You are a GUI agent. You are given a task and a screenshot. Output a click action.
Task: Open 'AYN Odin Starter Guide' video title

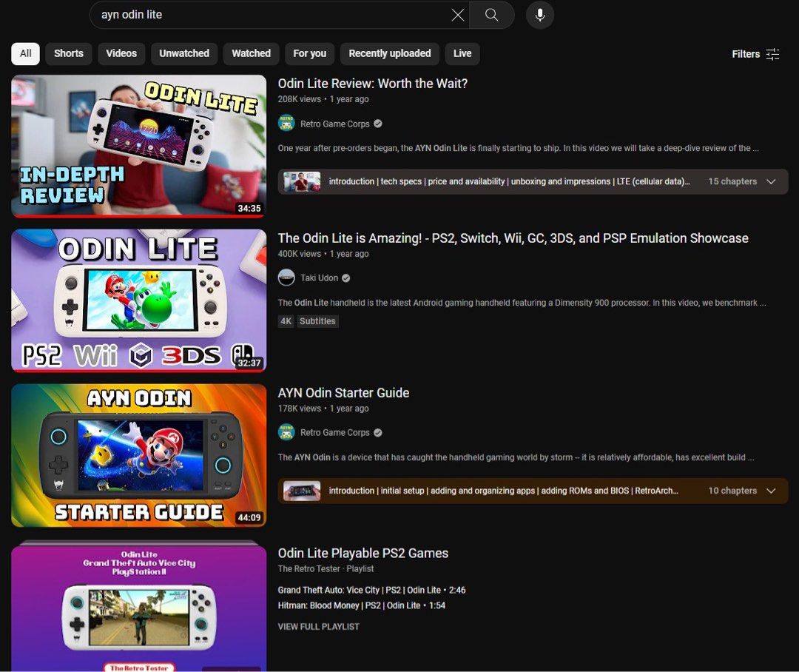(x=343, y=393)
